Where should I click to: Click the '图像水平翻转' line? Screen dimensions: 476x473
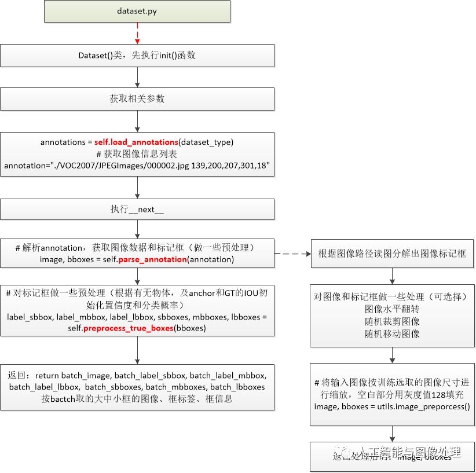pyautogui.click(x=392, y=309)
